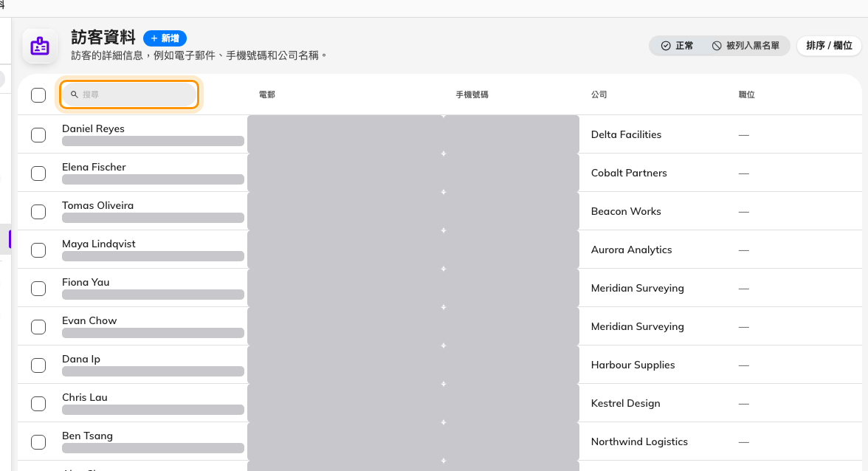The height and width of the screenshot is (471, 868).
Task: Open visitor Maya Lindqvist
Action: (x=99, y=244)
